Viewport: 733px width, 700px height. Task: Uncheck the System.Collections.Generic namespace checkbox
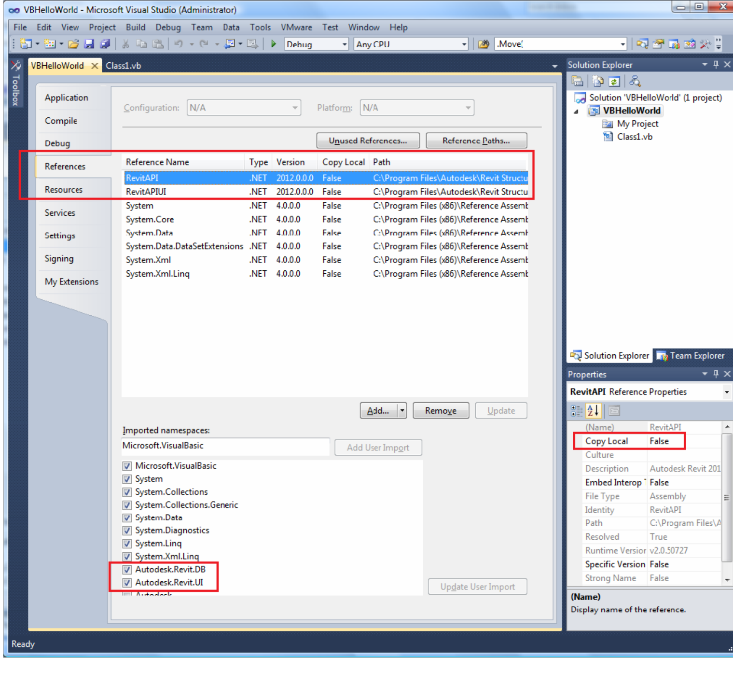click(x=127, y=505)
